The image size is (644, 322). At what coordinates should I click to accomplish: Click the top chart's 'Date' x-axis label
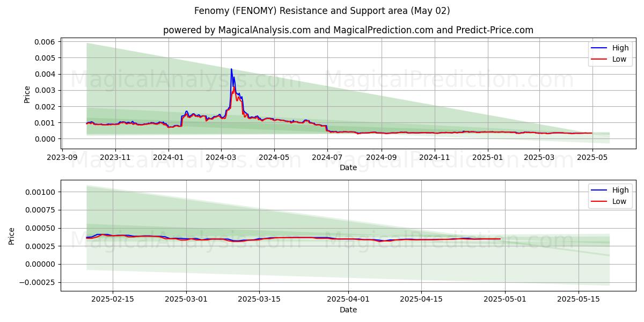(348, 167)
